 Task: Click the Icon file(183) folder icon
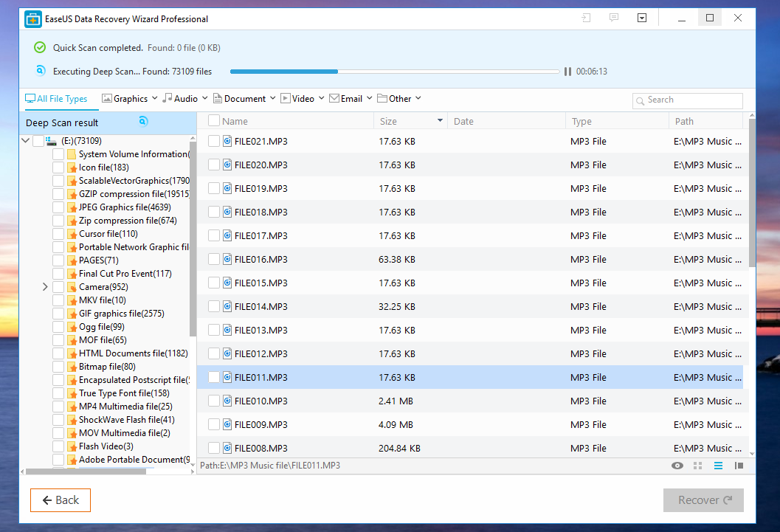(x=72, y=167)
